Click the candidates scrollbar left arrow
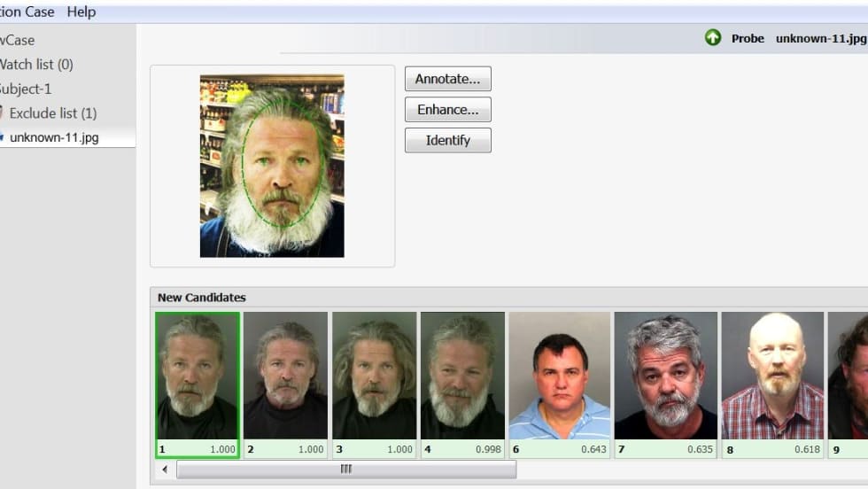This screenshot has height=489, width=868. pos(165,470)
